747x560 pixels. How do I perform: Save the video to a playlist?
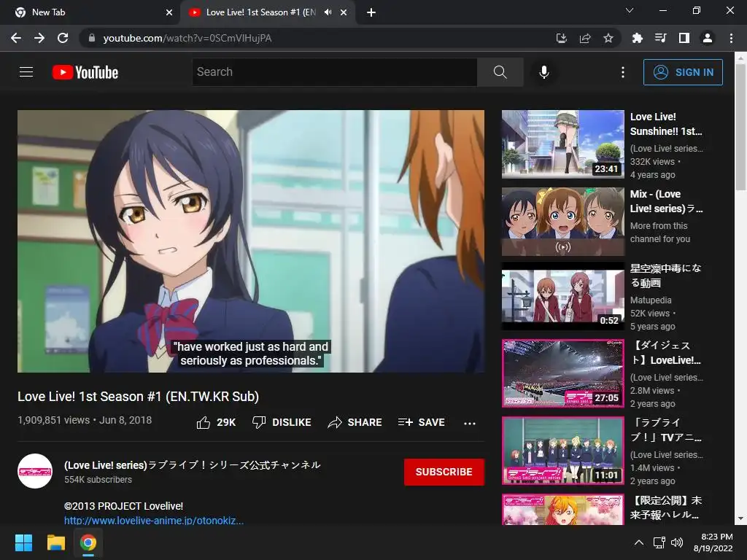(422, 422)
